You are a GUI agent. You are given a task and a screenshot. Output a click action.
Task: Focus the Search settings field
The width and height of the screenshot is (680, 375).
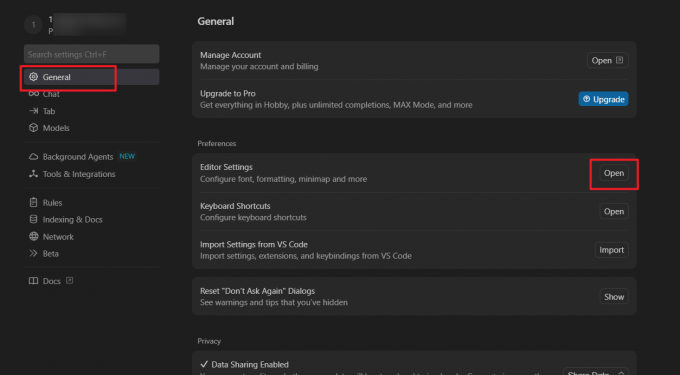(92, 54)
